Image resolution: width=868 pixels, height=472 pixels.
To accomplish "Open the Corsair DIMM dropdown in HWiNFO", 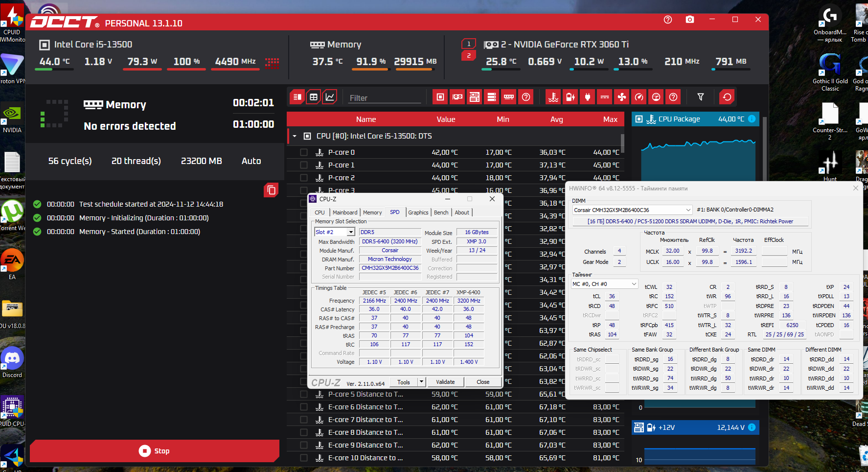I will (633, 210).
